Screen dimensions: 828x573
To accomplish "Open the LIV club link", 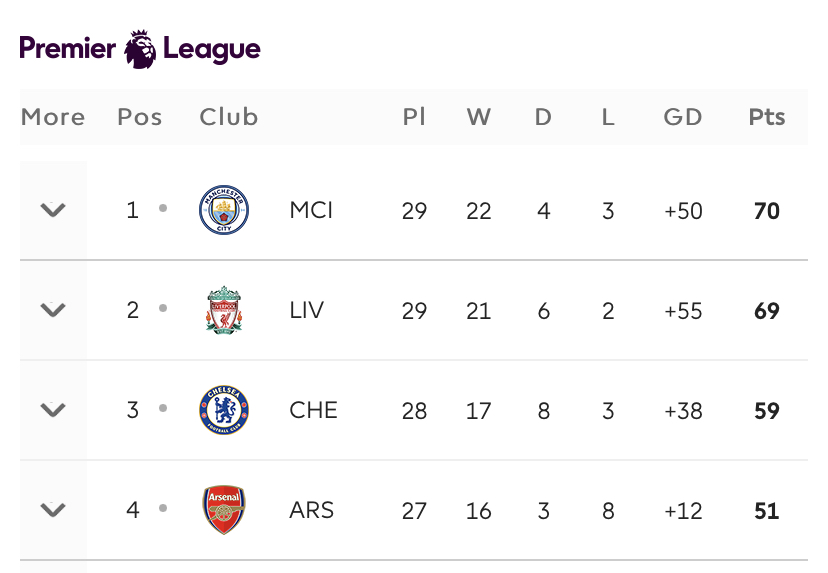I will click(x=306, y=310).
